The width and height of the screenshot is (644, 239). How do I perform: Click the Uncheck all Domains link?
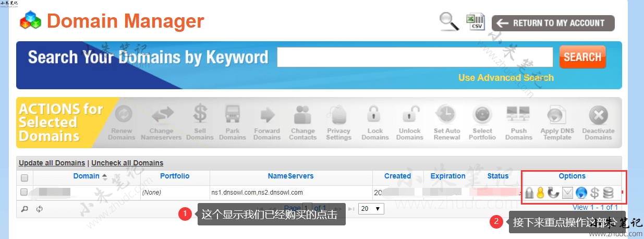[x=127, y=163]
